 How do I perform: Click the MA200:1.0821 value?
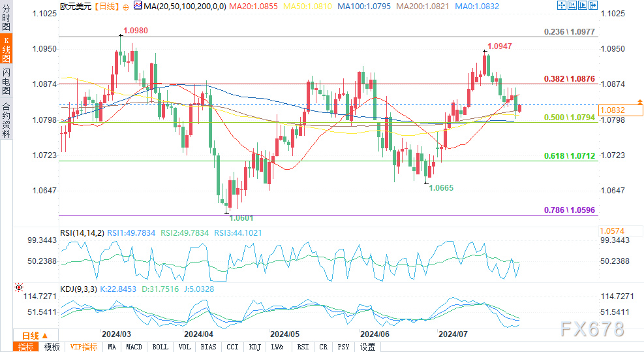pos(423,7)
